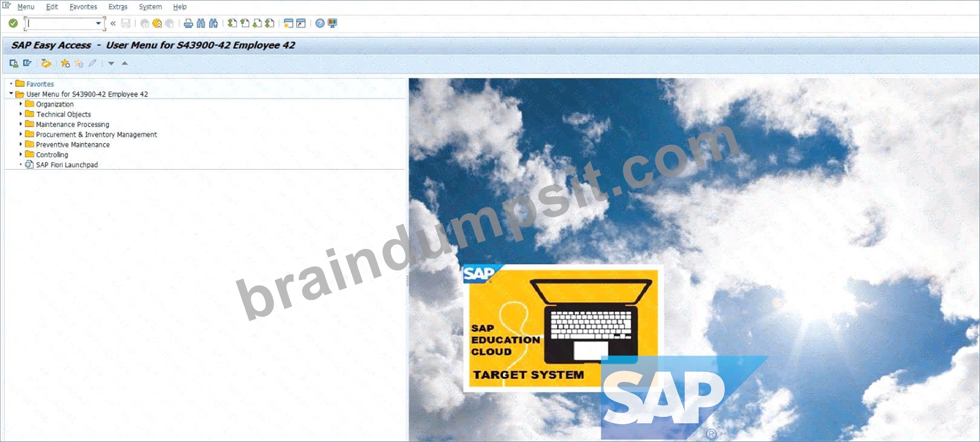Viewport: 980px width, 442px height.
Task: Click the User Menu icon
Action: 14,63
